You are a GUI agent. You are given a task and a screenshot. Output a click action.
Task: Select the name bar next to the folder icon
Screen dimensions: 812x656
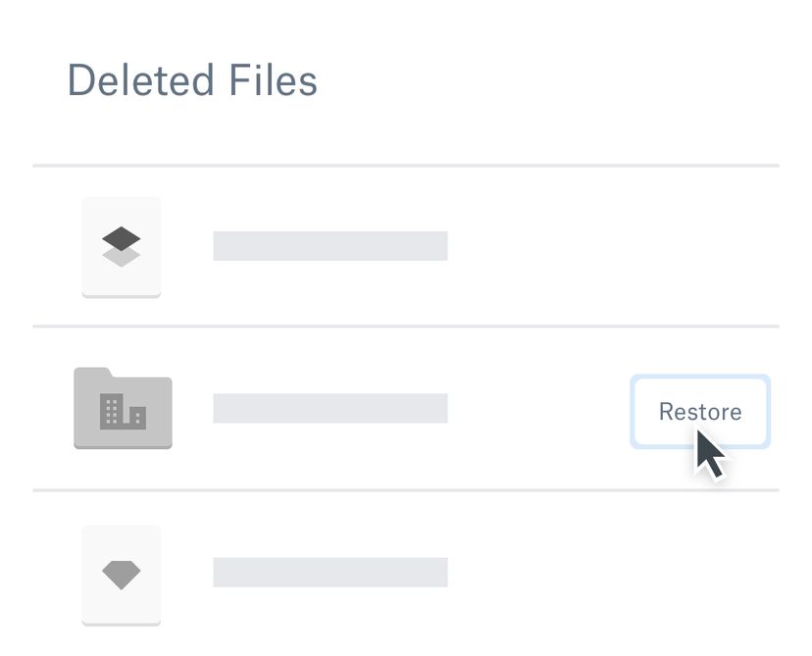(x=330, y=409)
